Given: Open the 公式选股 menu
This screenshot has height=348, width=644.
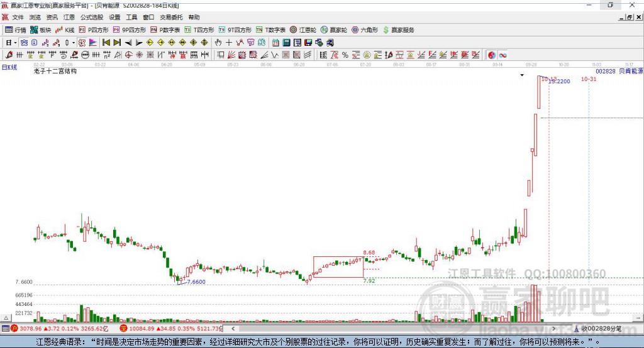Looking at the screenshot, I should point(92,17).
